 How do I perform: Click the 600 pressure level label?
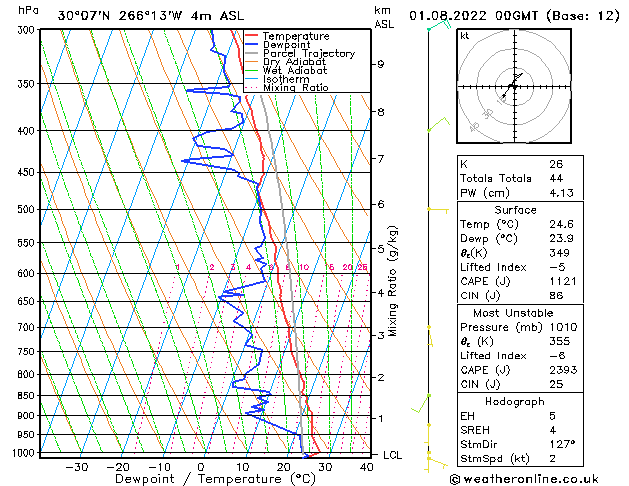28,273
